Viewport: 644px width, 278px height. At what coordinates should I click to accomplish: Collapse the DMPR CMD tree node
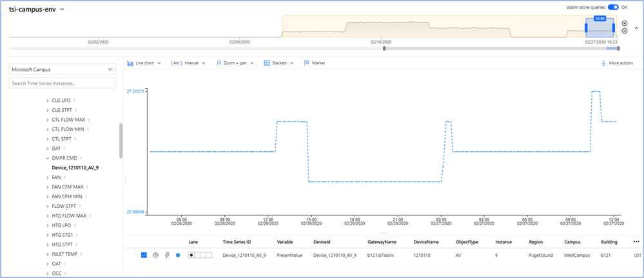(x=47, y=158)
